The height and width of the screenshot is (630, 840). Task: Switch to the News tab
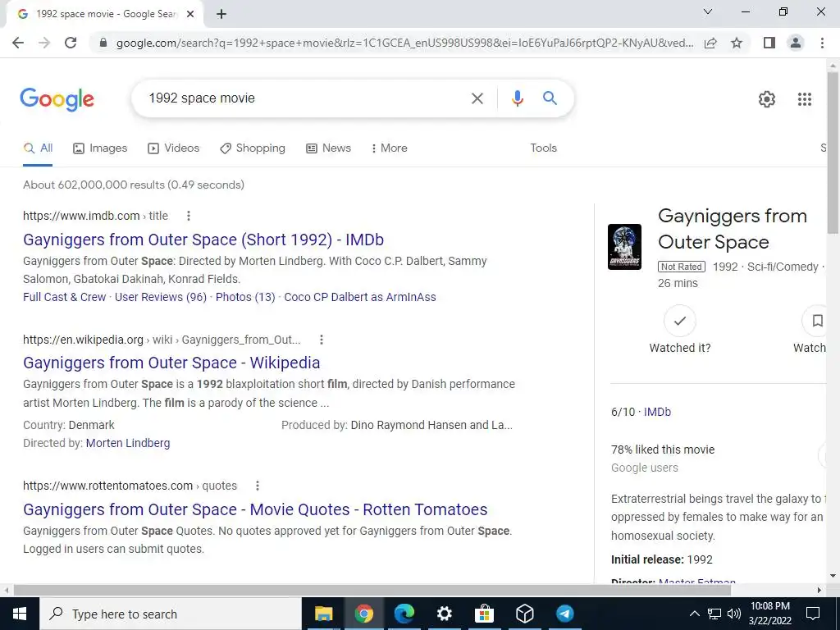[328, 148]
